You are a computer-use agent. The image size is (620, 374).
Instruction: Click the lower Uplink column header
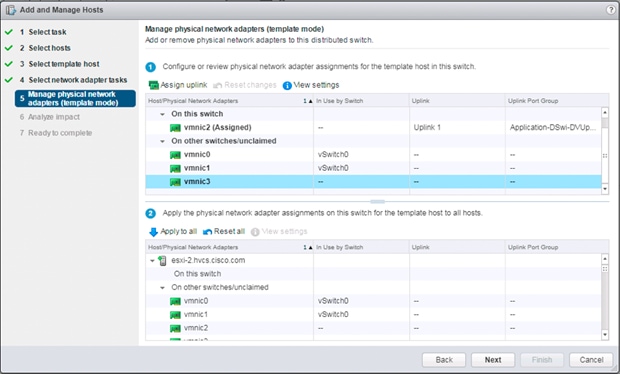point(457,247)
